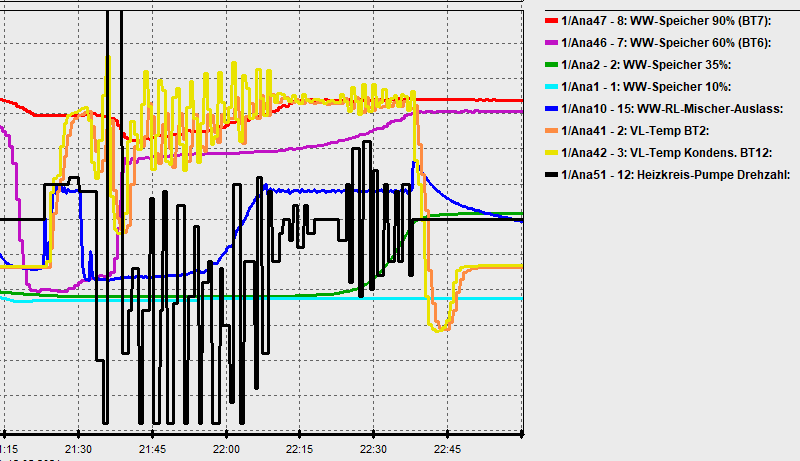Click the red swatch for WW-Speicher 90%

[550, 20]
